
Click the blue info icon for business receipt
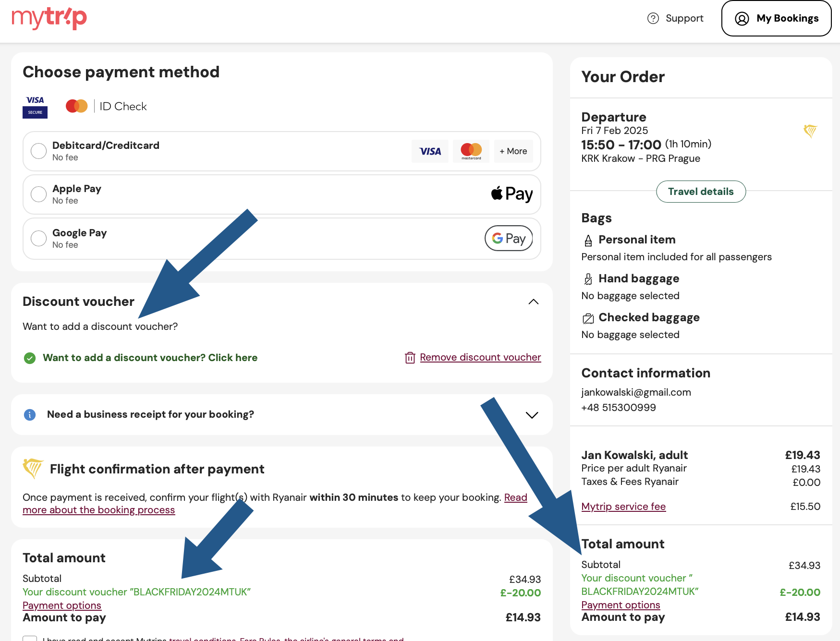(30, 415)
